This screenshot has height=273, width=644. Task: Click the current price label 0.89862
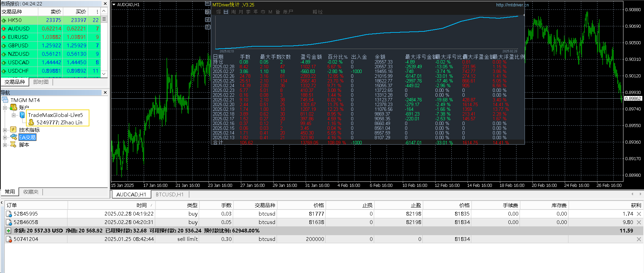click(x=633, y=99)
